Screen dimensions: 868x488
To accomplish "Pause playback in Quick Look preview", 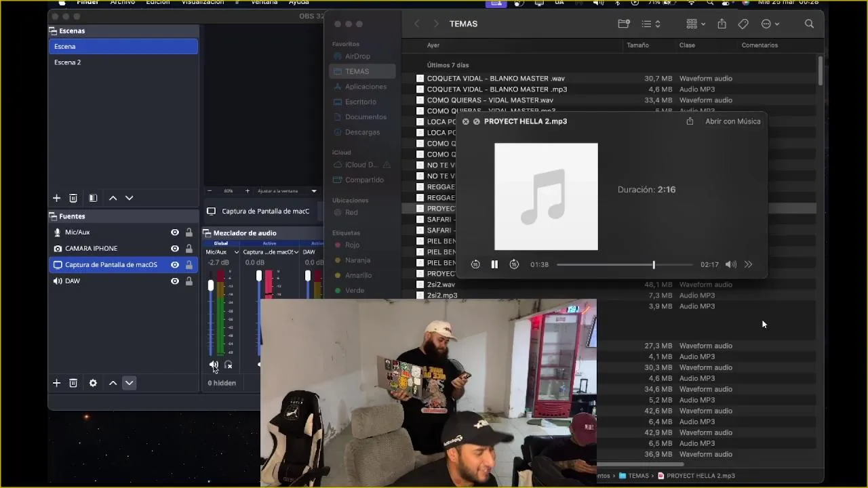I will click(494, 264).
